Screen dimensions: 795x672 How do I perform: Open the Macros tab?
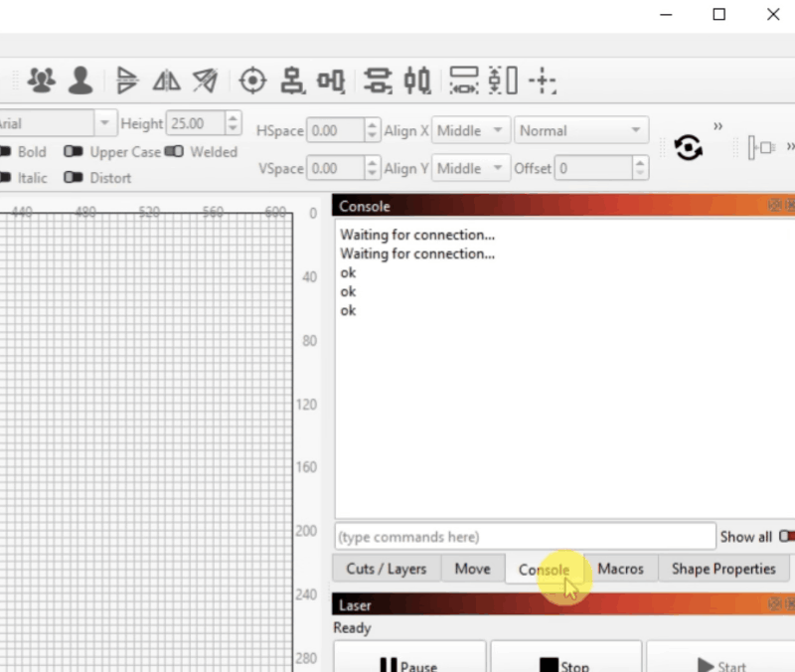pos(620,569)
